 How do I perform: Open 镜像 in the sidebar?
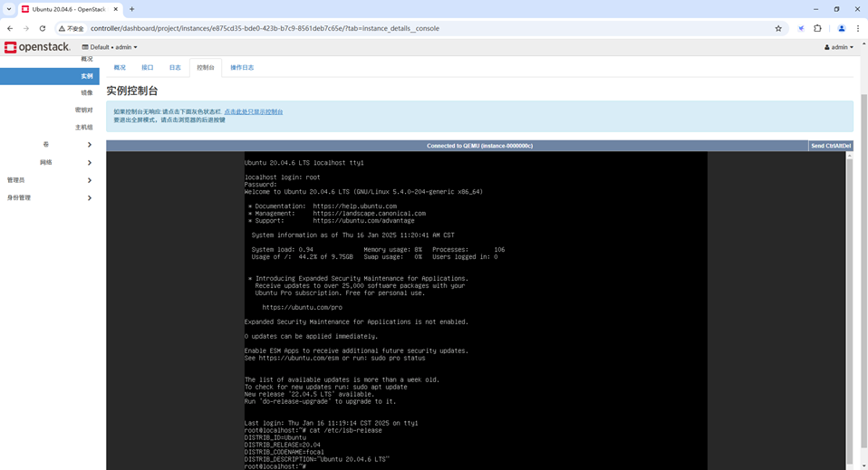click(87, 93)
